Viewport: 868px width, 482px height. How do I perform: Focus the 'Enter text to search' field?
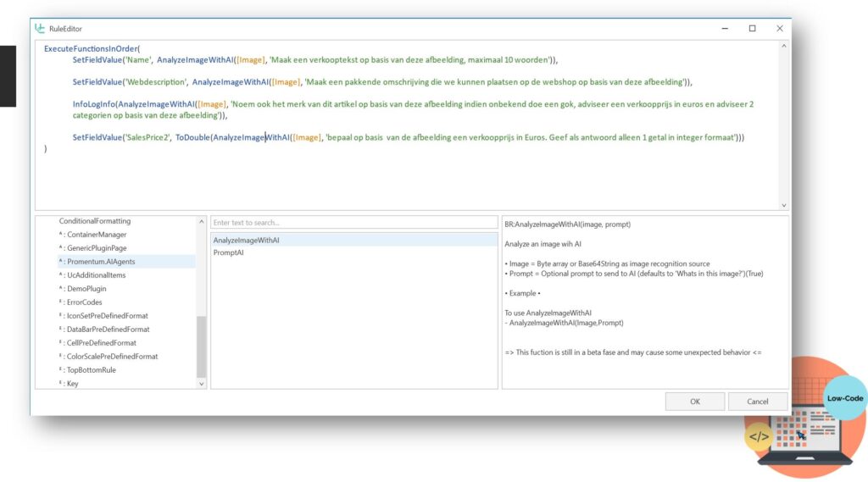(353, 223)
